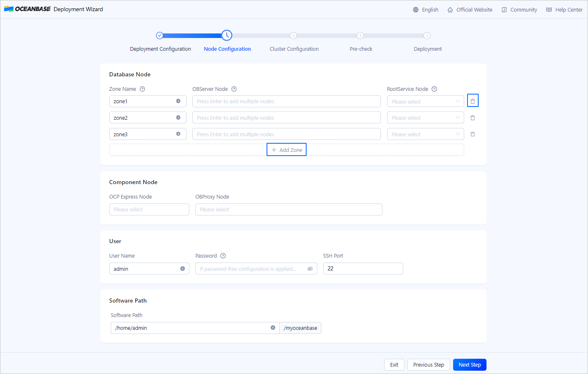Click the Zone Name help icon
588x374 pixels.
click(142, 89)
